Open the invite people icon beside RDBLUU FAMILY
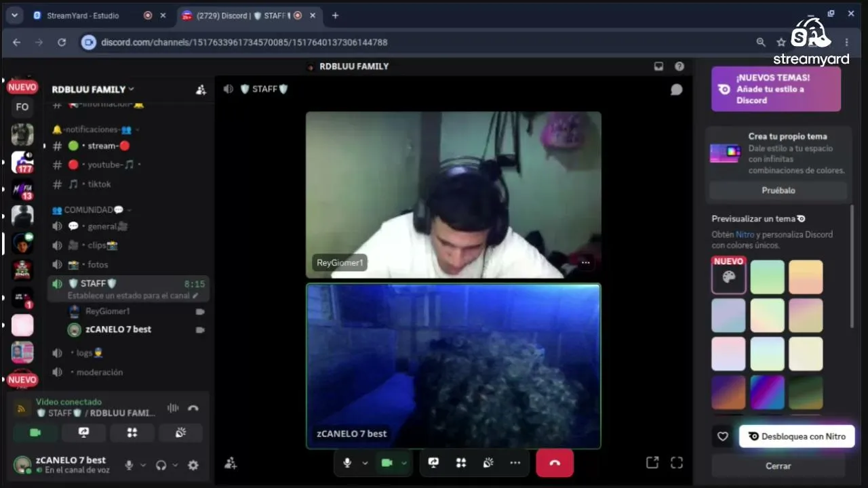This screenshot has height=488, width=868. point(201,89)
